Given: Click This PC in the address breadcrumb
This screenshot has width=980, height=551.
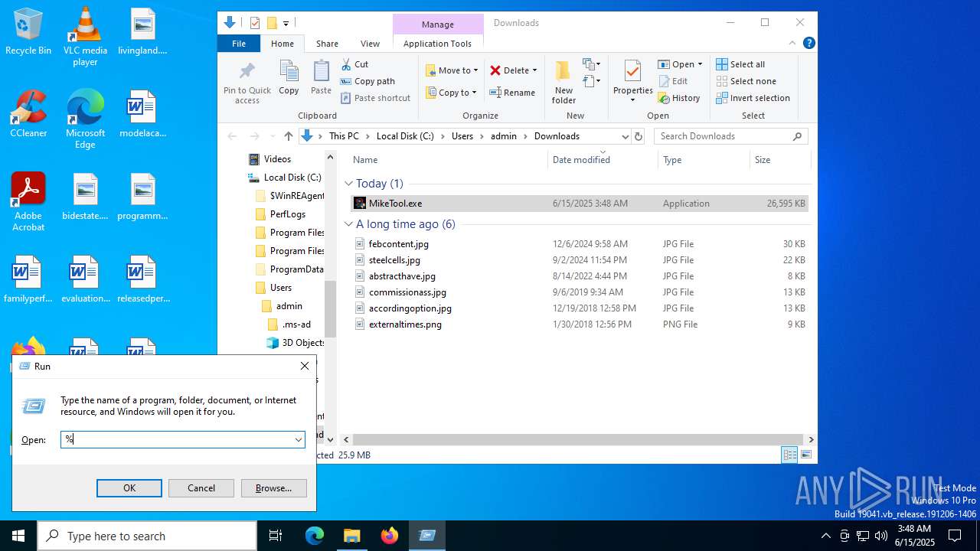Looking at the screenshot, I should 344,136.
